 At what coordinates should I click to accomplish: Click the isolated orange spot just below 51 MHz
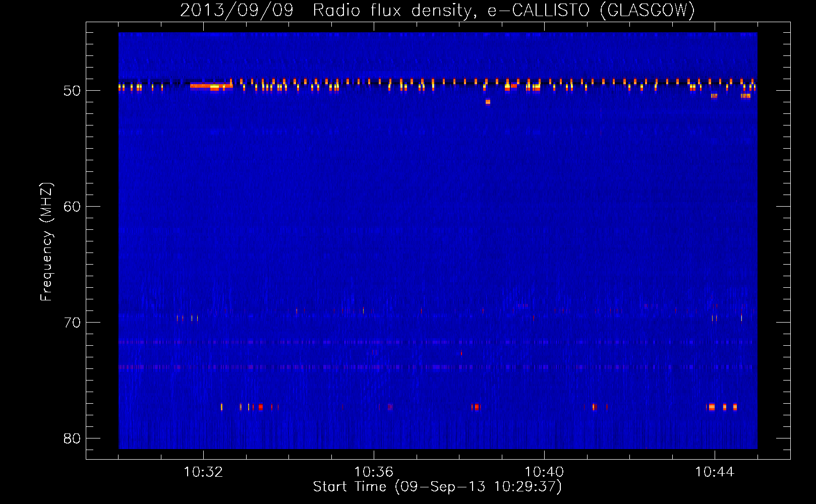(x=488, y=102)
